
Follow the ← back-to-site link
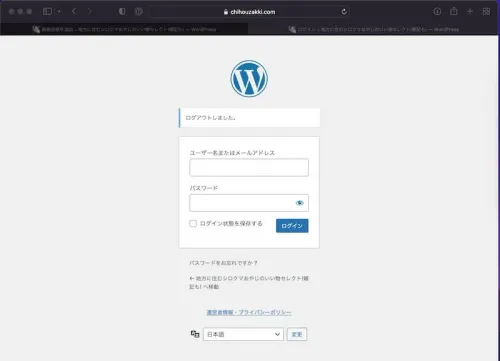(249, 282)
